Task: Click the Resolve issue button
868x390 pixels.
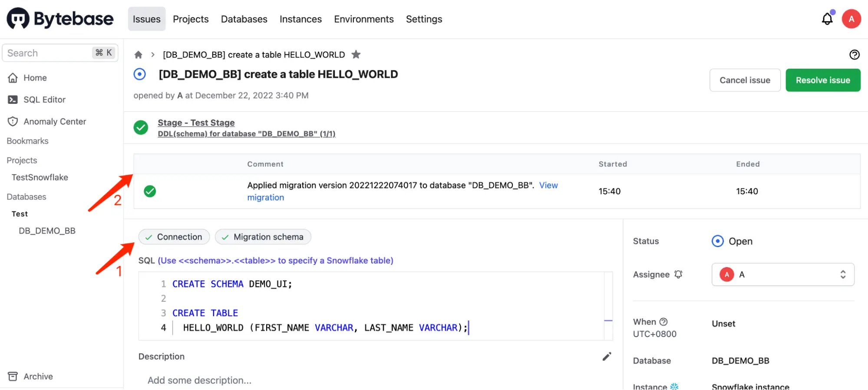Action: pyautogui.click(x=823, y=80)
